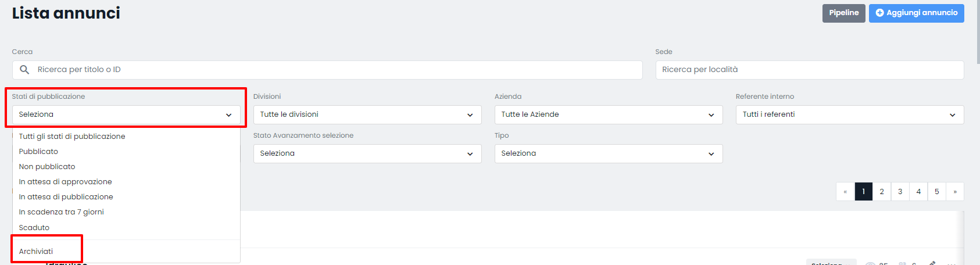The height and width of the screenshot is (265, 980).
Task: Open the Tipo filter dropdown
Action: (609, 153)
